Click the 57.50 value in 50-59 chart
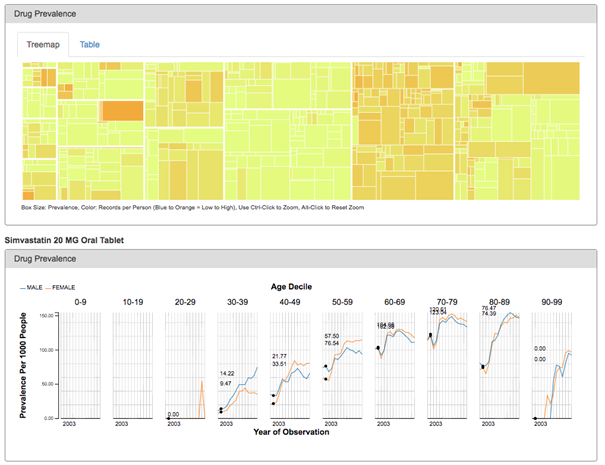This screenshot has height=465, width=605. tap(332, 336)
